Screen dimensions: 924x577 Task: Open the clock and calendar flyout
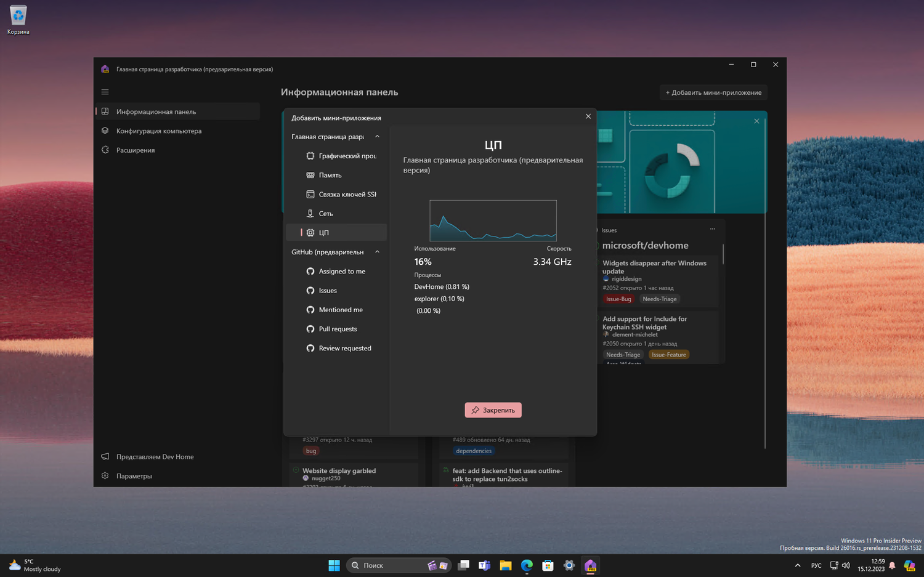[871, 565]
